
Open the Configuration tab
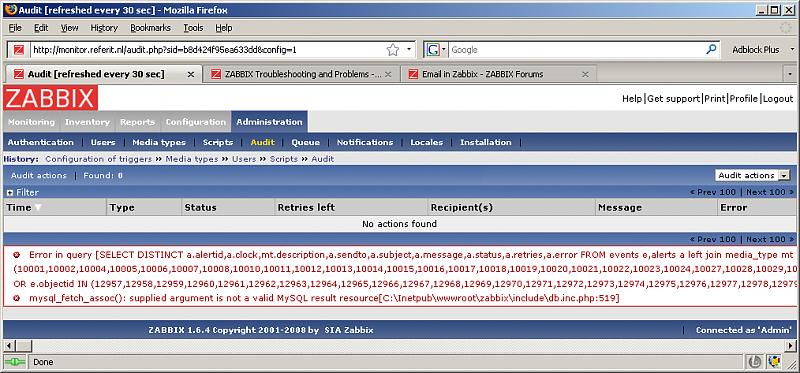click(196, 122)
